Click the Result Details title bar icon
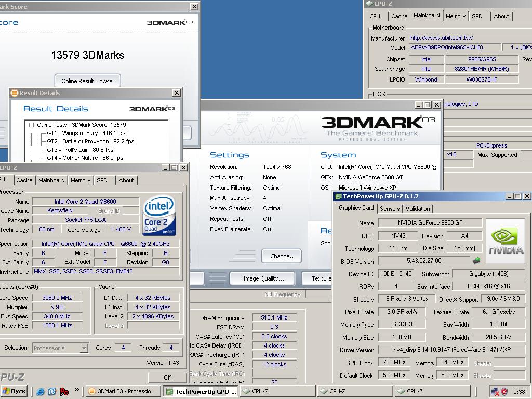The width and height of the screenshot is (532, 399). (14, 92)
